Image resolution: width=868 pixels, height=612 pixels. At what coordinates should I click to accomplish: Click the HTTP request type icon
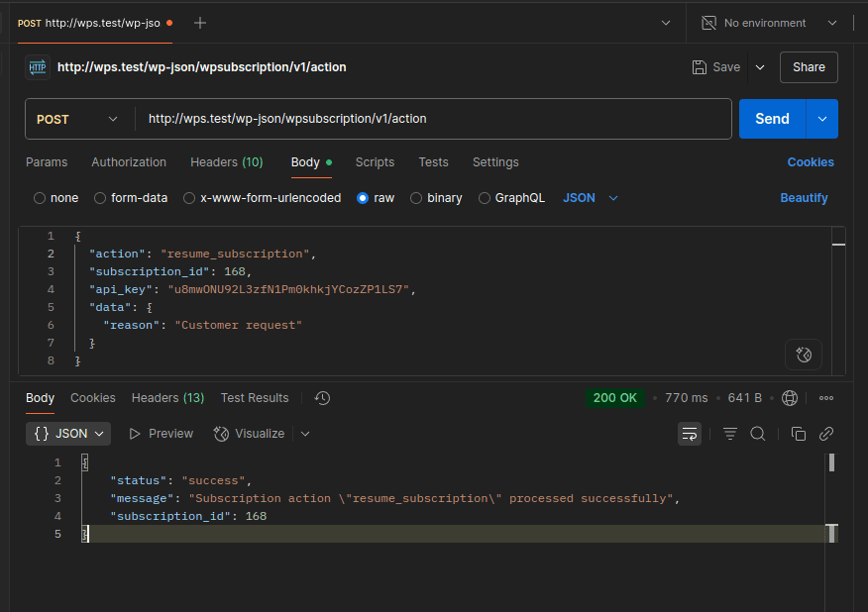(38, 67)
